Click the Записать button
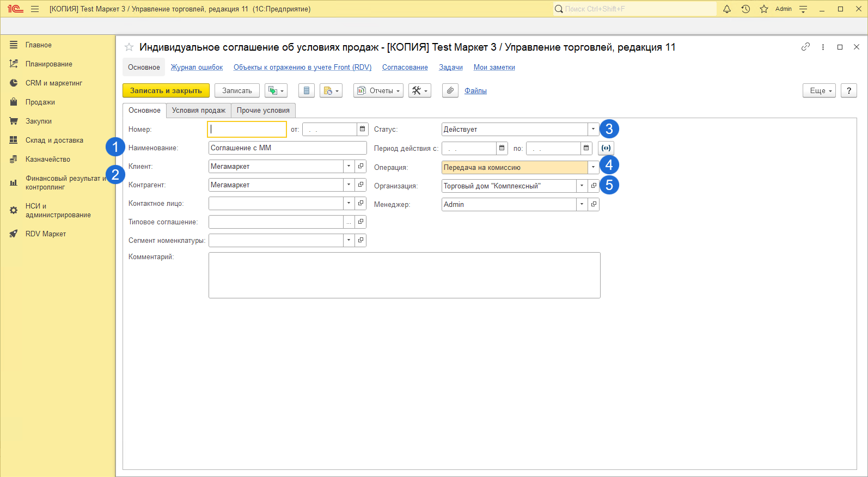Image resolution: width=868 pixels, height=477 pixels. click(x=237, y=90)
